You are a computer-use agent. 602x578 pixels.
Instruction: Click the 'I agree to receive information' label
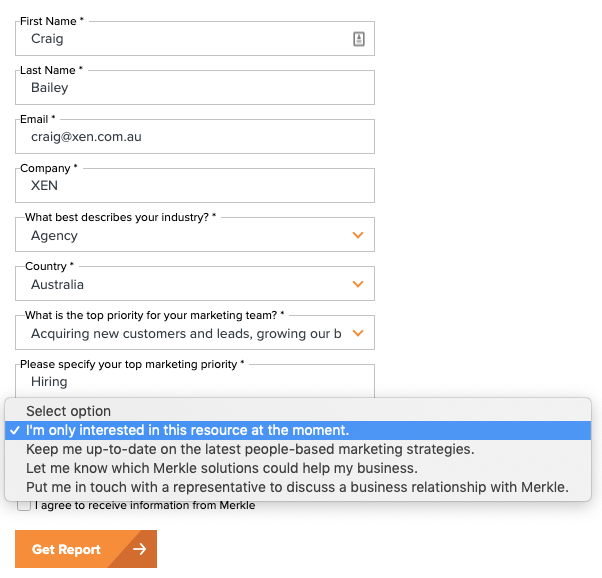[145, 506]
